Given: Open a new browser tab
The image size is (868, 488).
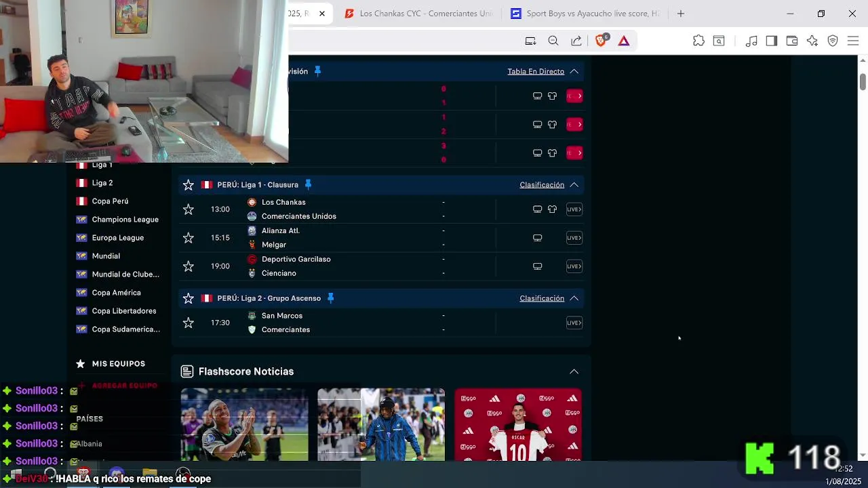Looking at the screenshot, I should (x=681, y=14).
